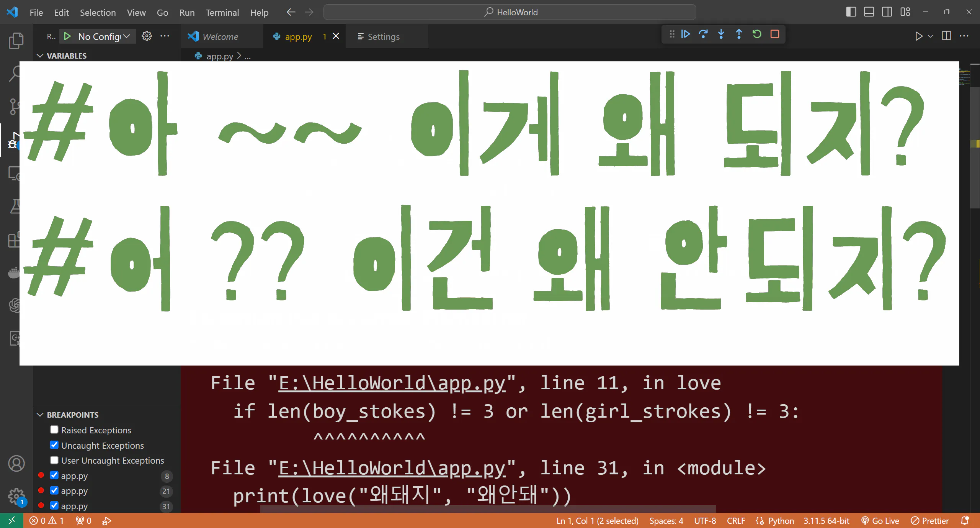Uncheck Uncaught Exceptions breakpoint
Screen dimensions: 980x528
[54, 445]
